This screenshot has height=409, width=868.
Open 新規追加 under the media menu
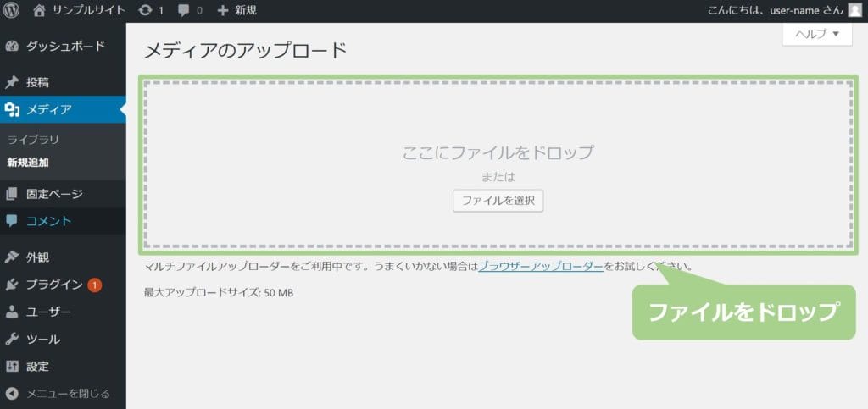(28, 163)
